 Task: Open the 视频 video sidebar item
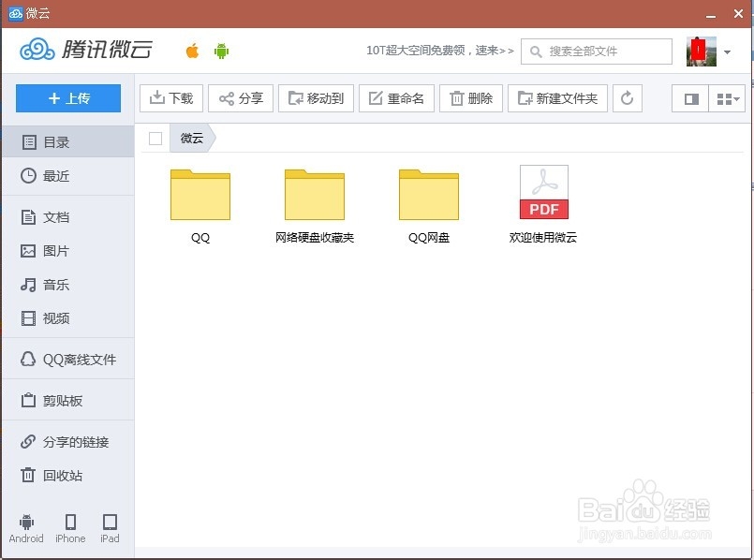tap(67, 318)
